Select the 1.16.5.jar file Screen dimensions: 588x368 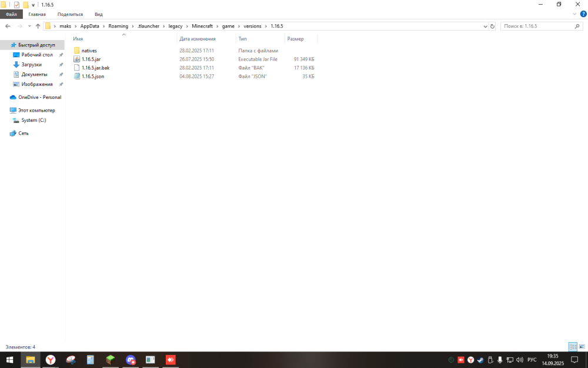[91, 59]
